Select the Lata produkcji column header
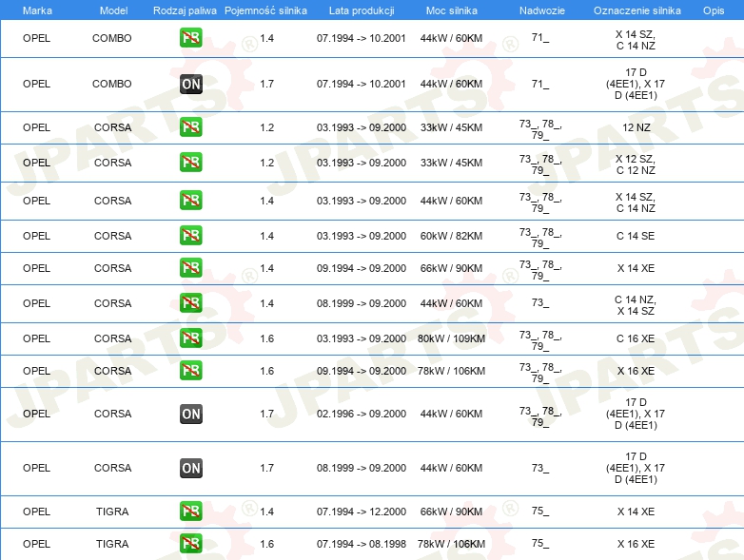Viewport: 744px width, 560px height. pos(361,10)
